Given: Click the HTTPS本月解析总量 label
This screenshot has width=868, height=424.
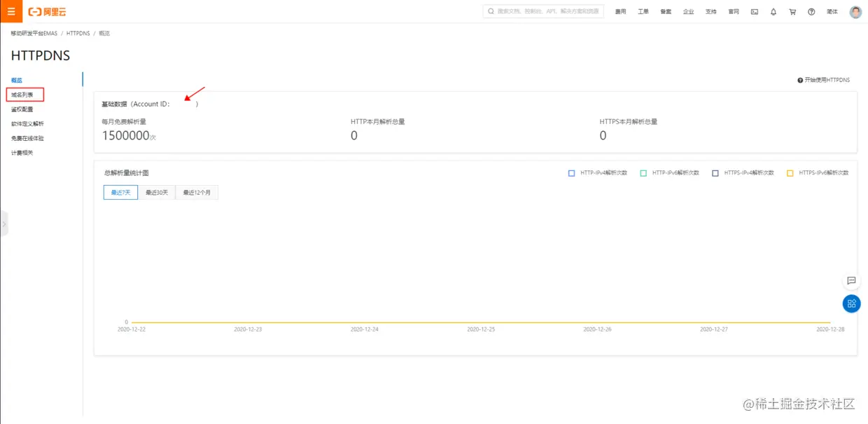Looking at the screenshot, I should pyautogui.click(x=629, y=121).
